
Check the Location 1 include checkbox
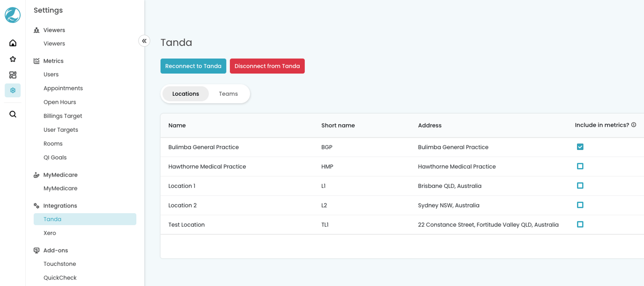click(x=580, y=186)
